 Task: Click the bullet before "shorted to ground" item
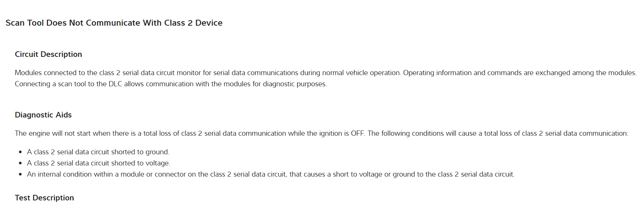[20, 152]
